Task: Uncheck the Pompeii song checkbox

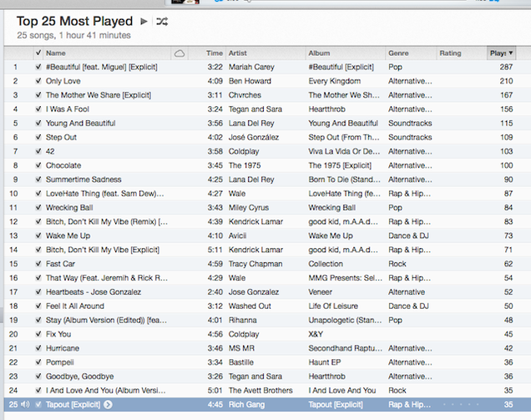Action: [x=38, y=362]
